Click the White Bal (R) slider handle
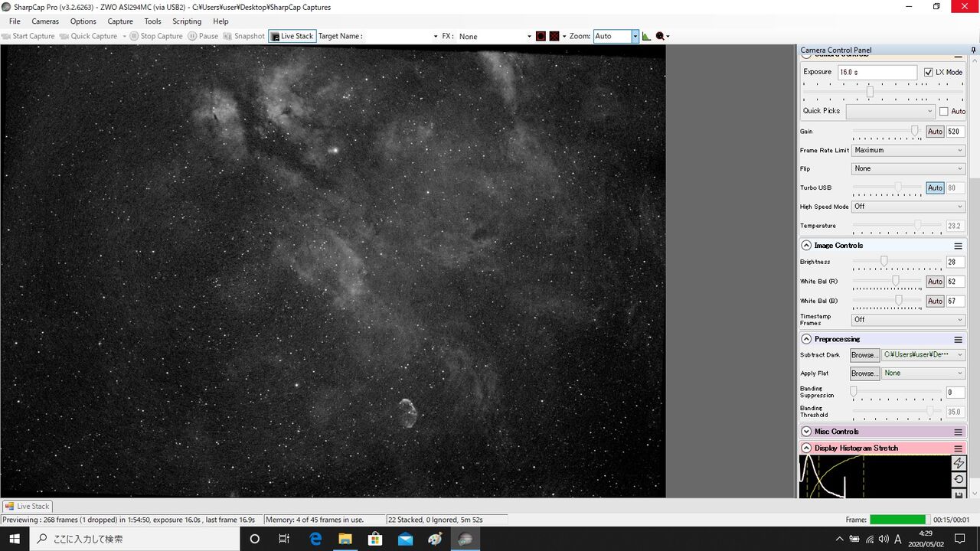The height and width of the screenshot is (551, 980). coord(896,281)
